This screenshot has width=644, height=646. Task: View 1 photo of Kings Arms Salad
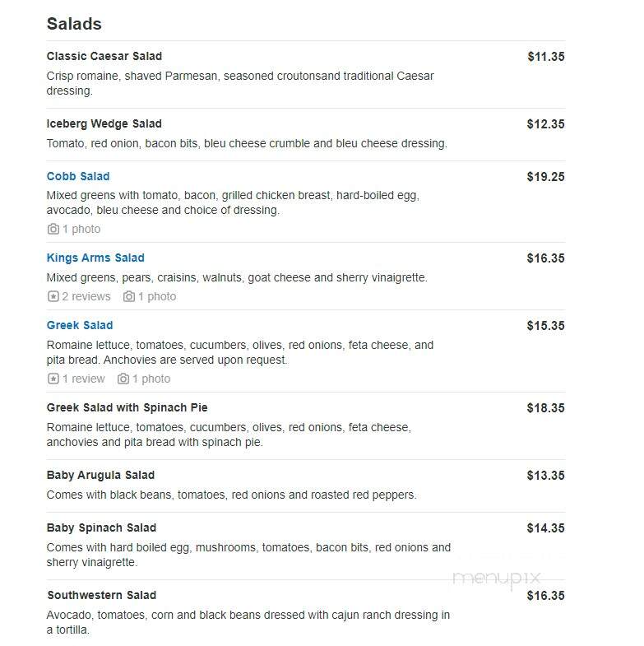[157, 296]
